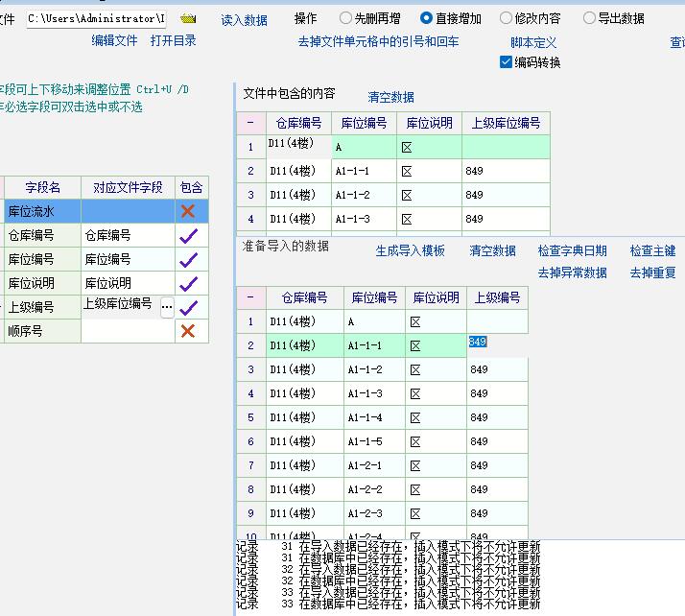Click the file path input field
685x616 pixels.
(95, 18)
